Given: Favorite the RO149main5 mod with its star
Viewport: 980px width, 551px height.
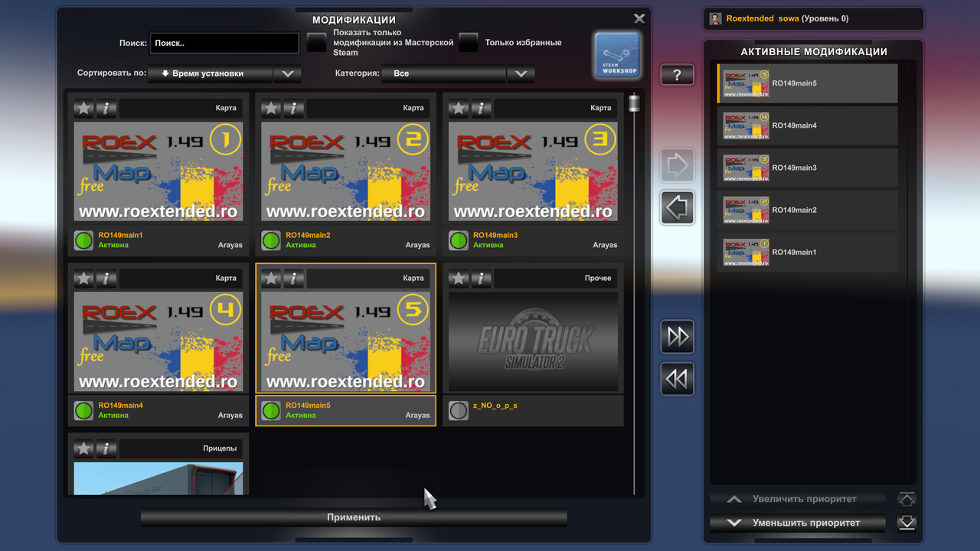Looking at the screenshot, I should coord(272,279).
